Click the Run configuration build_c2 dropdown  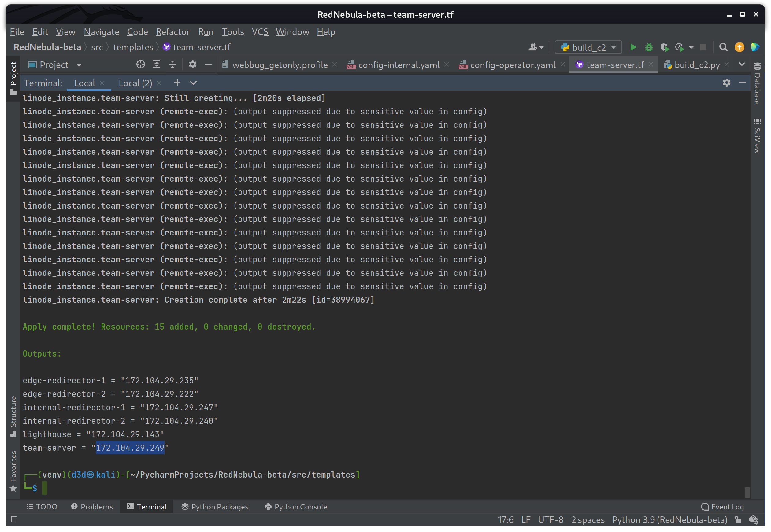point(587,47)
